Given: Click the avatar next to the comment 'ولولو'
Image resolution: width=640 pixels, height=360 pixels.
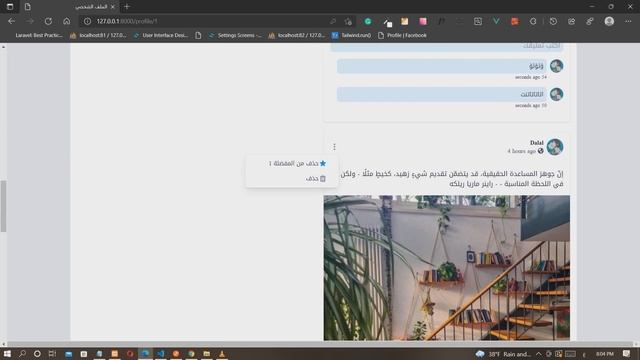Looking at the screenshot, I should (x=556, y=66).
